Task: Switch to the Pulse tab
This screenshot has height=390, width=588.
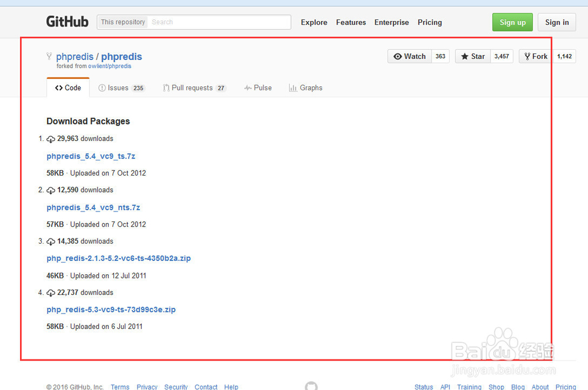Action: click(x=258, y=88)
